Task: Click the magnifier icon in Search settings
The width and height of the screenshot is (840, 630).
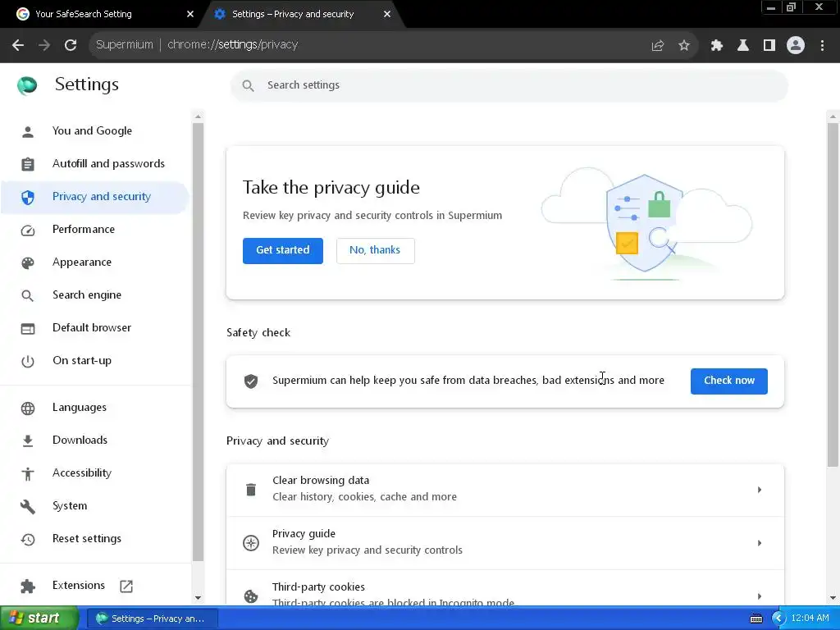Action: pyautogui.click(x=248, y=85)
